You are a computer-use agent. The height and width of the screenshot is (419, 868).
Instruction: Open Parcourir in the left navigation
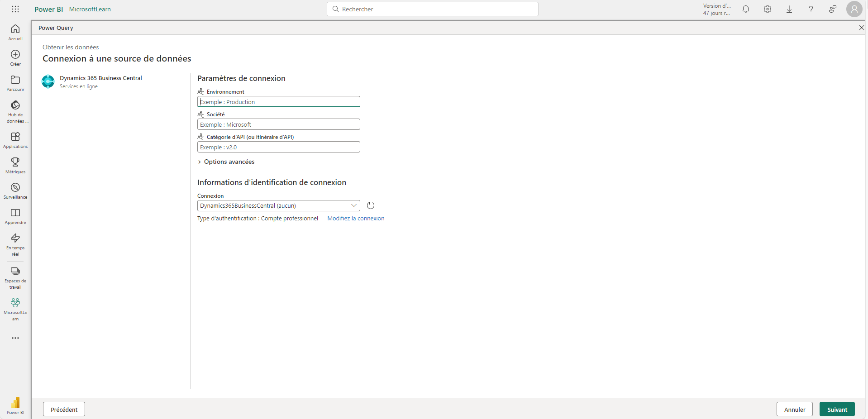point(15,83)
